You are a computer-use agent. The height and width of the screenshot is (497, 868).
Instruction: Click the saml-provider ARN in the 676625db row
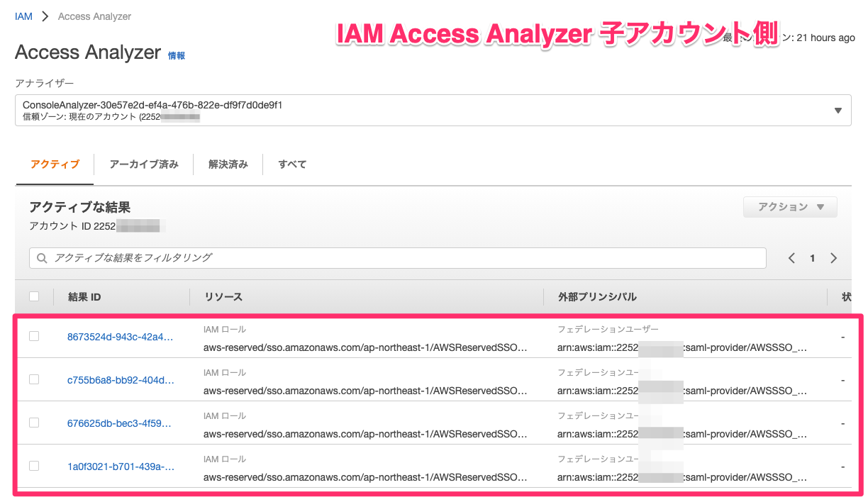point(682,434)
